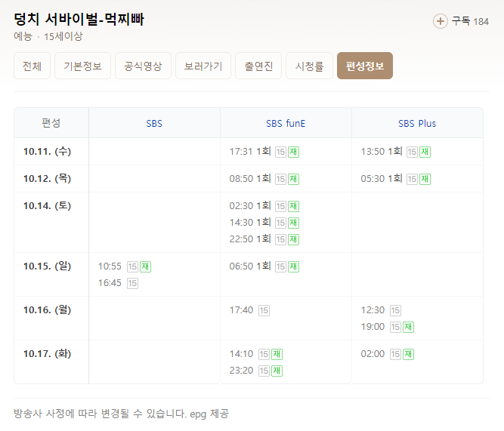Click the 15세이상 rating label
This screenshot has height=431, width=504.
(63, 36)
